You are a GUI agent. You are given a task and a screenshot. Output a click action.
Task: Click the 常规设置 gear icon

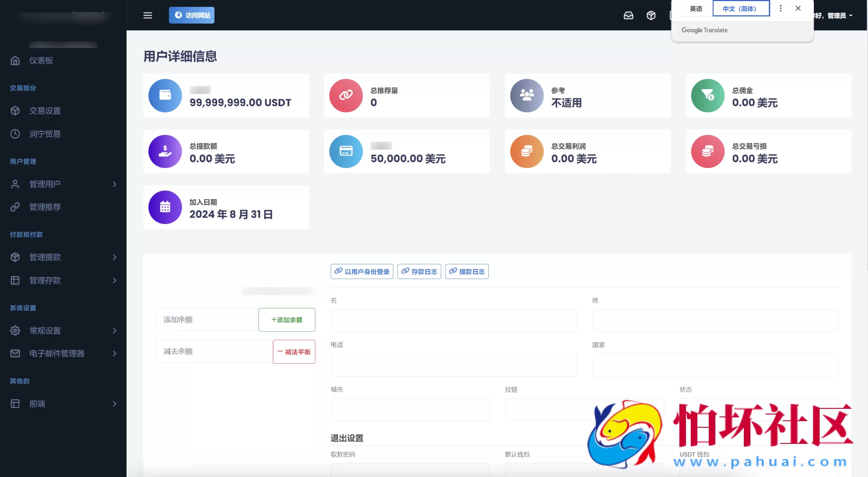15,330
